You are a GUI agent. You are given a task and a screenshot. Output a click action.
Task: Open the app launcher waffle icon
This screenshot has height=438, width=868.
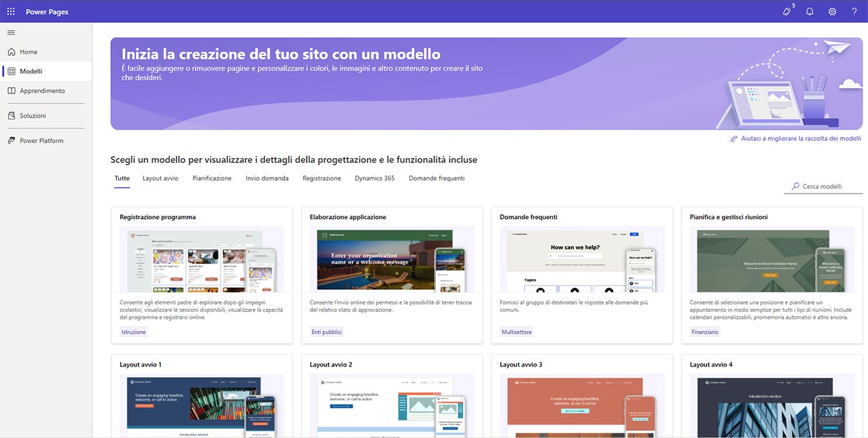(9, 11)
